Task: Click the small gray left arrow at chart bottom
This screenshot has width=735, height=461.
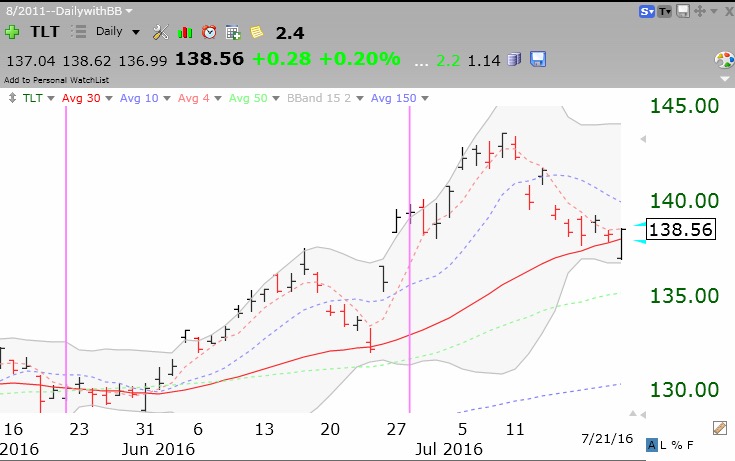Action: click(x=643, y=415)
